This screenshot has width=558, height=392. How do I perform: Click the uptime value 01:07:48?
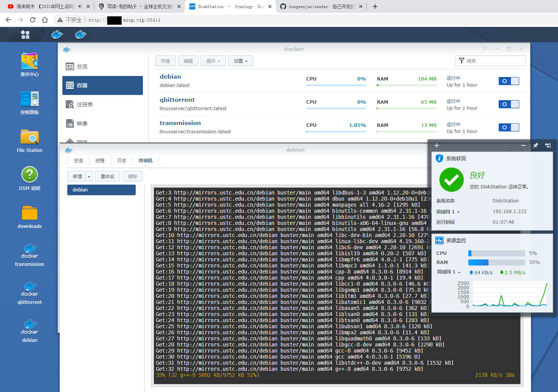pyautogui.click(x=503, y=222)
